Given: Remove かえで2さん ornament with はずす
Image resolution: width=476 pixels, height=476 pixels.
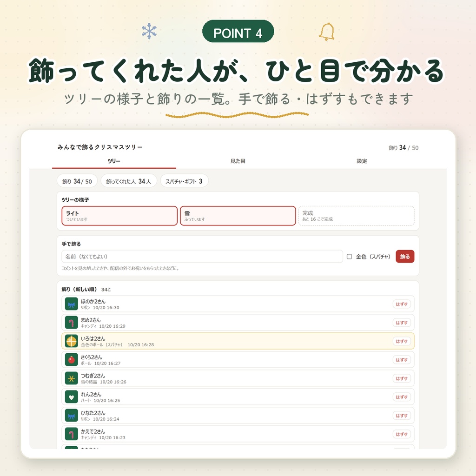Looking at the screenshot, I should (x=402, y=434).
